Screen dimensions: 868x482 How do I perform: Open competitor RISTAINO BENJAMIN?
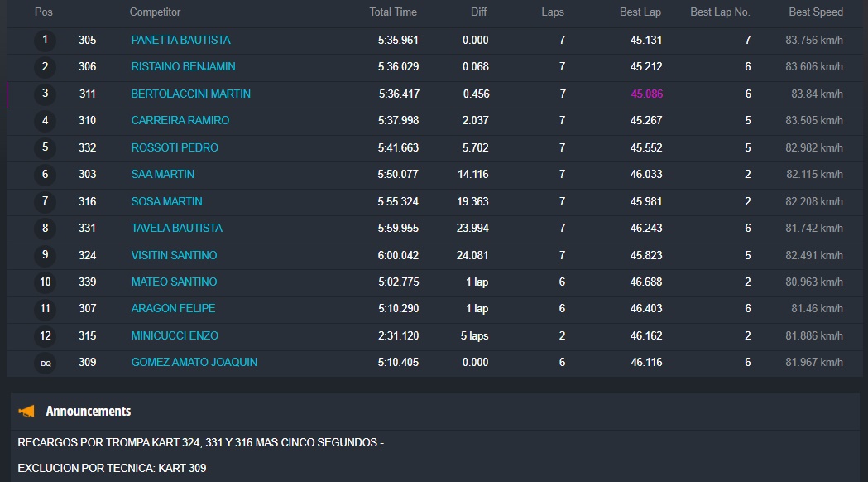183,66
